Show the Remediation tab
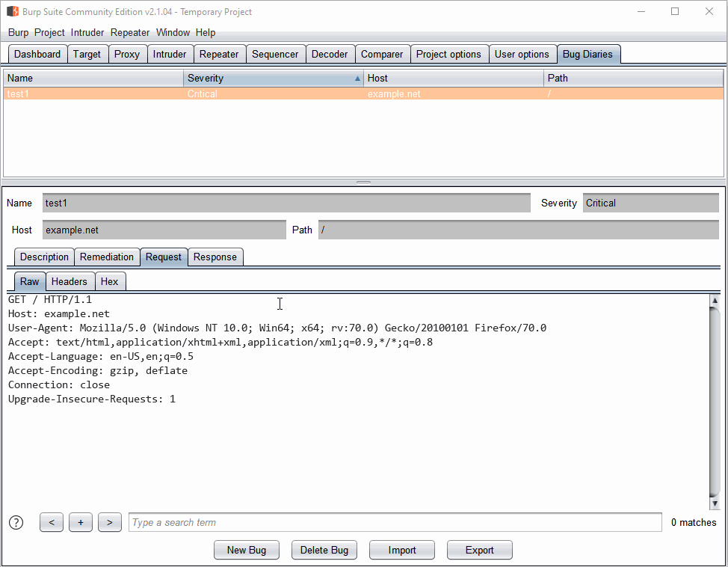The height and width of the screenshot is (567, 728). pyautogui.click(x=107, y=257)
